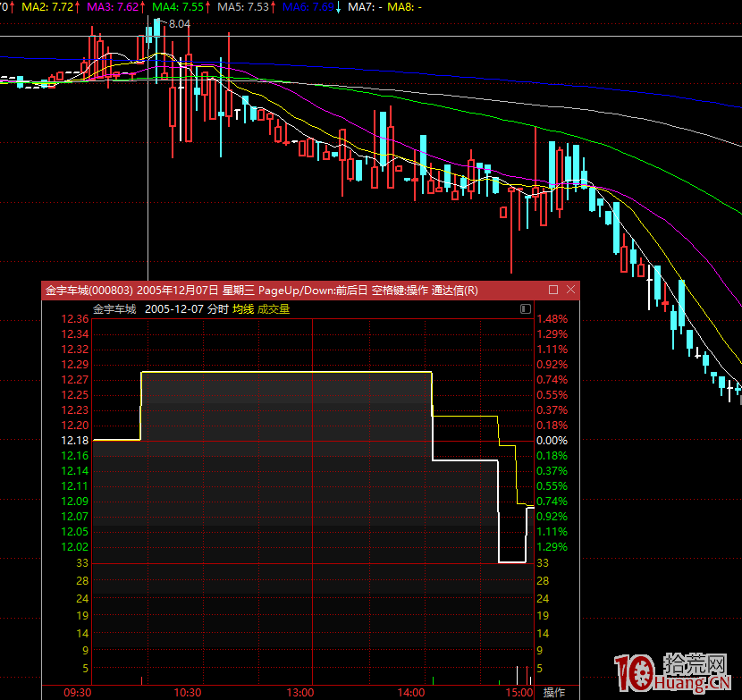Screen dimensions: 742x700
Task: Select the 成交量 label in popup legend
Action: click(x=274, y=309)
